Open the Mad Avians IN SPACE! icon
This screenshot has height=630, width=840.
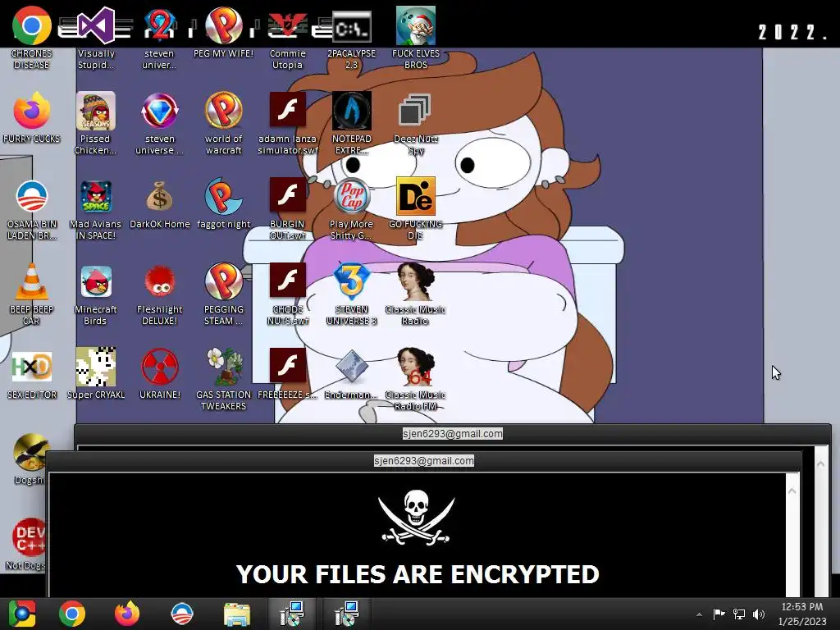click(x=96, y=197)
